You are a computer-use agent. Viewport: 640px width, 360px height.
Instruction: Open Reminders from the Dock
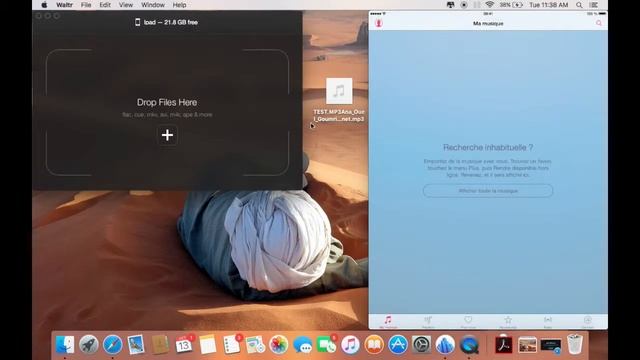[x=232, y=345]
